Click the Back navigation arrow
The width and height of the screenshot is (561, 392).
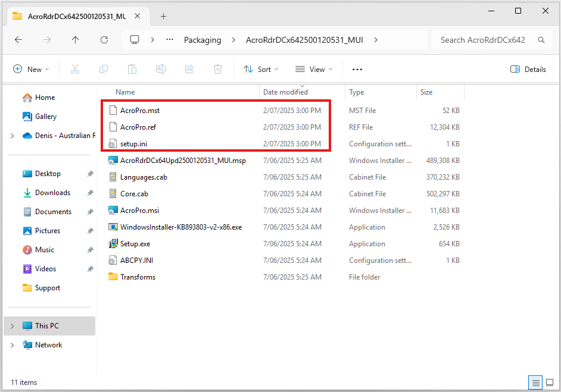point(18,40)
